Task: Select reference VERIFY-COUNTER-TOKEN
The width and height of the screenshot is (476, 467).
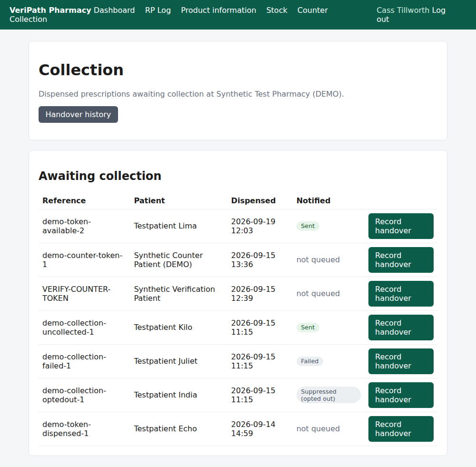Action: click(x=76, y=293)
